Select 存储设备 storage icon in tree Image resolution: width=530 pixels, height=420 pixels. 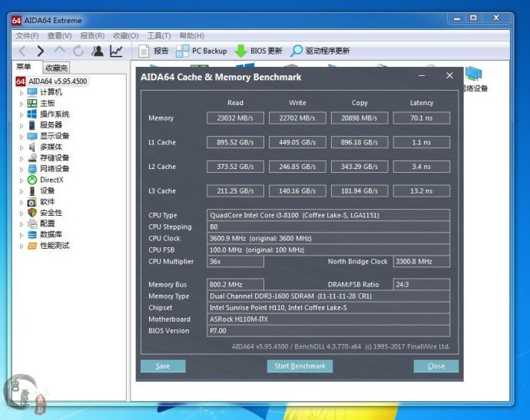[x=32, y=158]
